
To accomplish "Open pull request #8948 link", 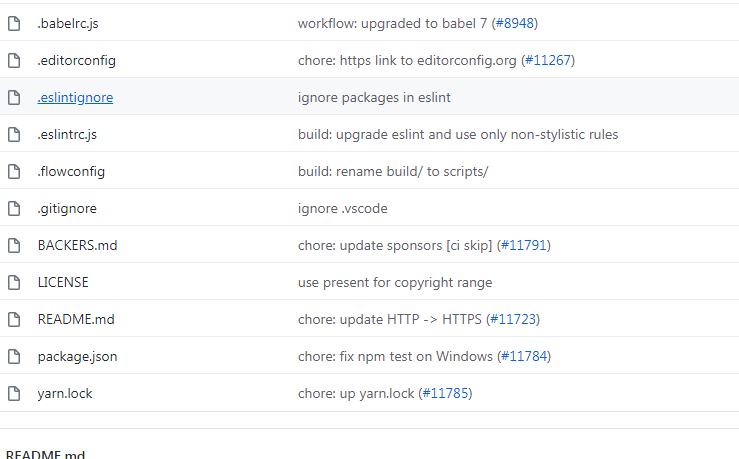I will point(515,23).
